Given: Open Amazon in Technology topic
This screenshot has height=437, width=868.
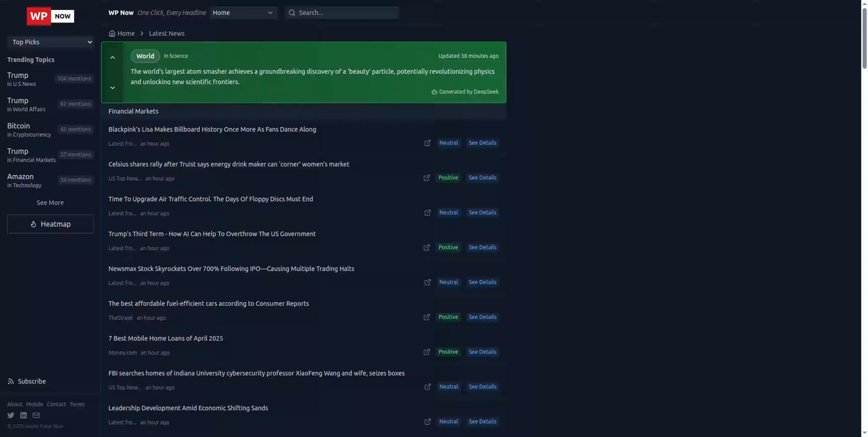Looking at the screenshot, I should coord(50,180).
